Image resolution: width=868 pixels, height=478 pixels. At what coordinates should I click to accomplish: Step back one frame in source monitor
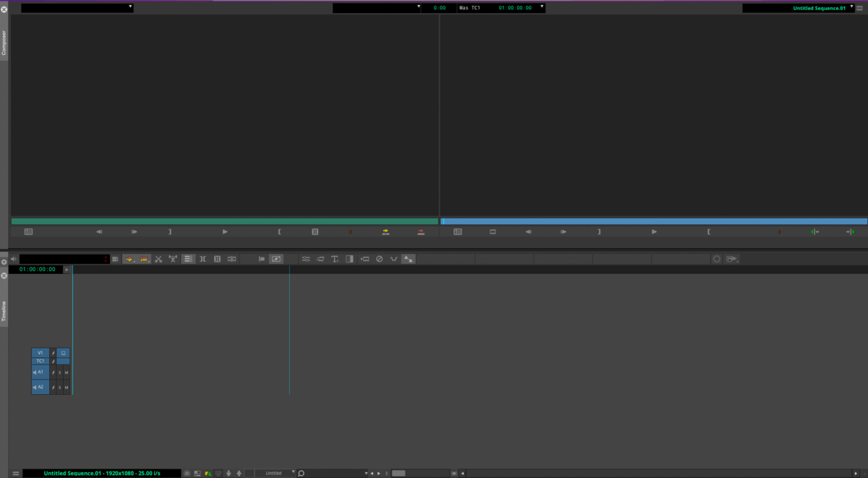tap(99, 231)
